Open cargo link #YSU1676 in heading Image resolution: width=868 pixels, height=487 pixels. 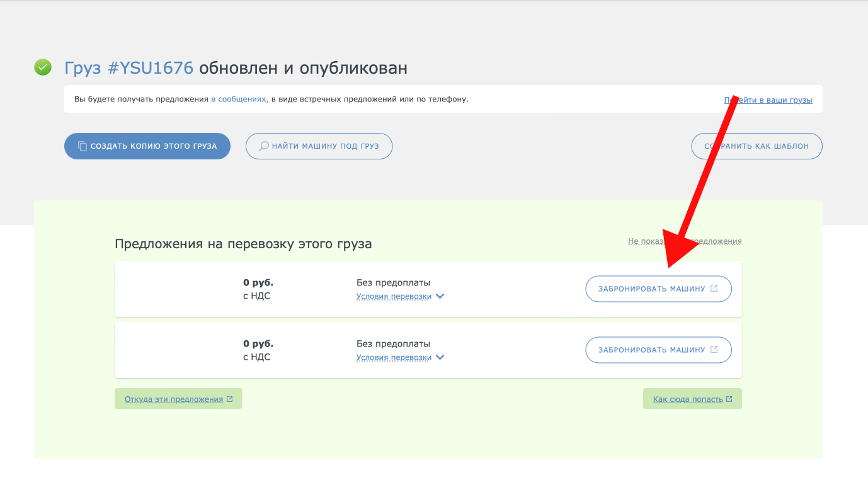(x=129, y=68)
